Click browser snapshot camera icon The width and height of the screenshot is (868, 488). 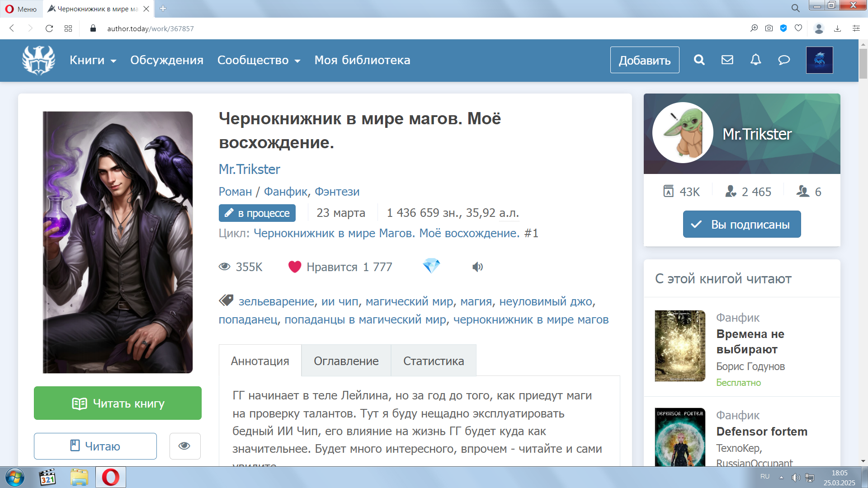(x=769, y=28)
